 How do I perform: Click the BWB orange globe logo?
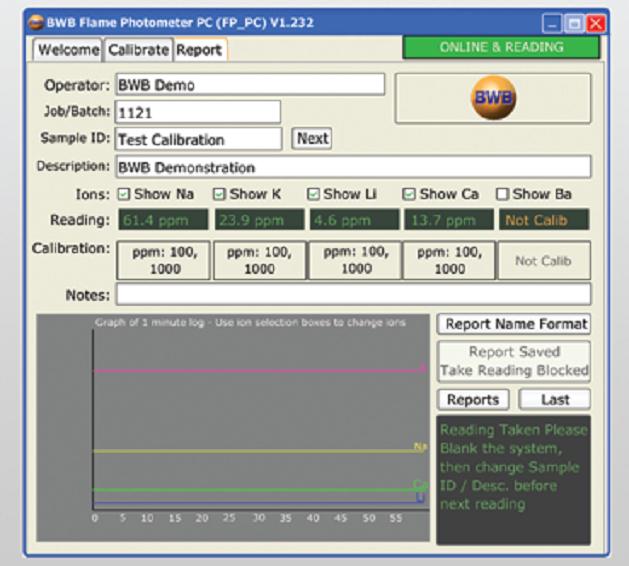[x=493, y=98]
